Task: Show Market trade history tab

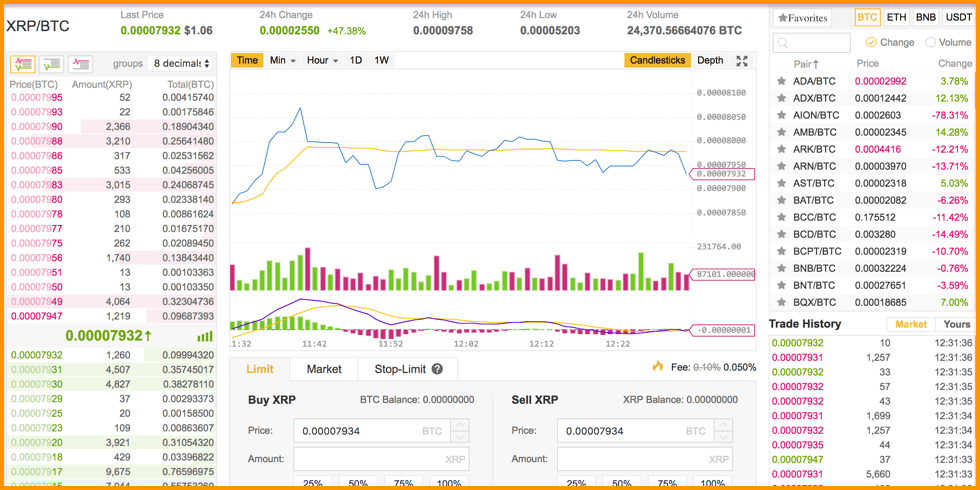Action: tap(911, 324)
